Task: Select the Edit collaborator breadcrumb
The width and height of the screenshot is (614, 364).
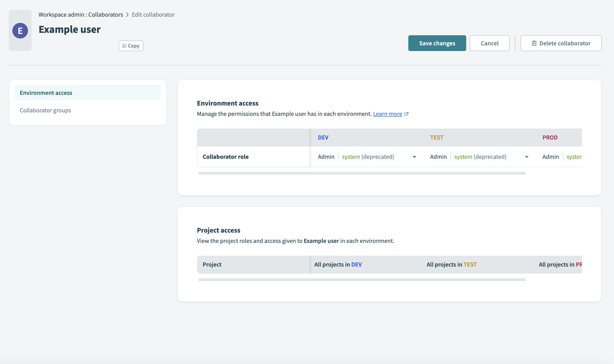Action: [x=153, y=15]
